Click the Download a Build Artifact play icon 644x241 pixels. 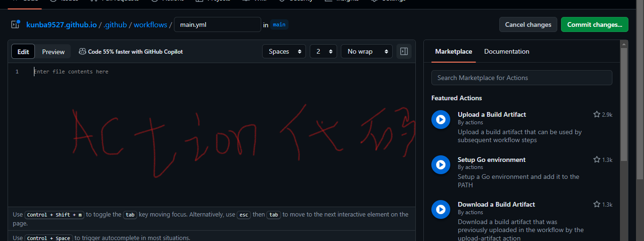(440, 209)
